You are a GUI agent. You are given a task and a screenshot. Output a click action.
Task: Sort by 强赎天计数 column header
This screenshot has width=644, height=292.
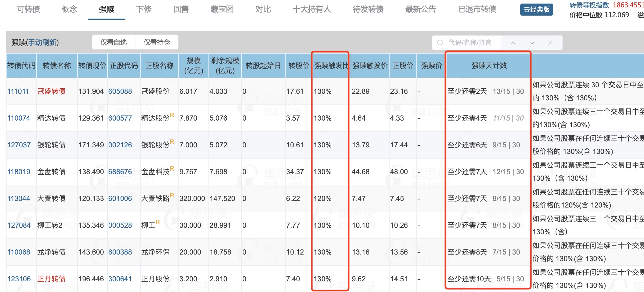point(489,66)
